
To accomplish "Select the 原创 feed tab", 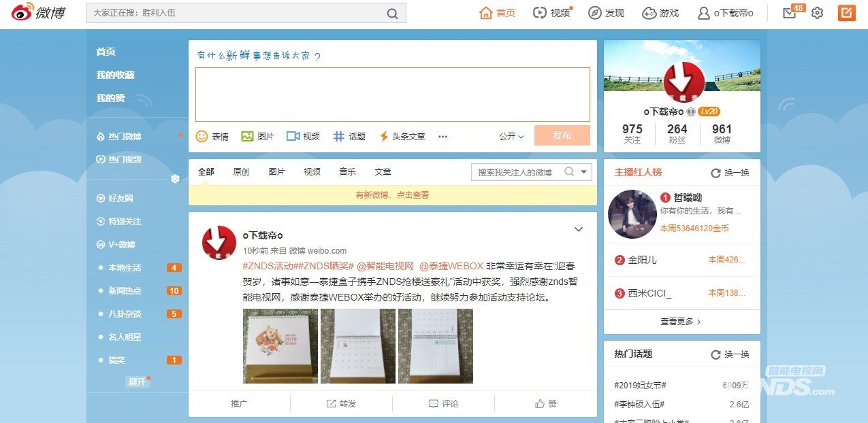I will click(241, 172).
